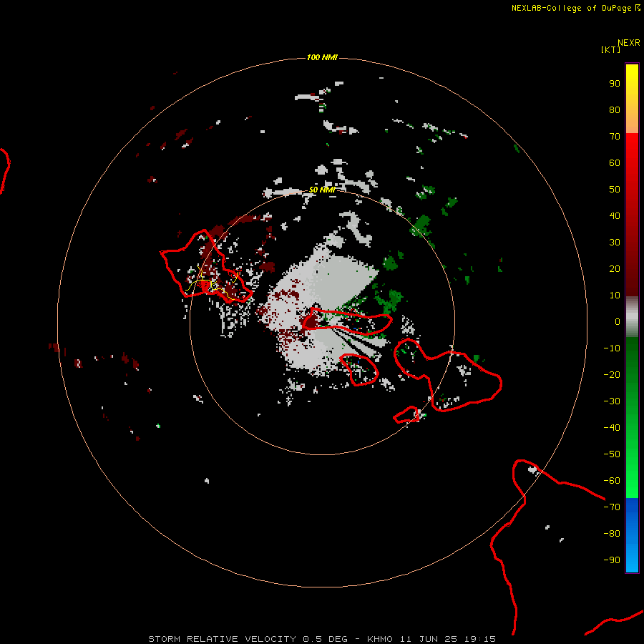644x644 pixels.
Task: Click the -60 value on the velocity scale
Action: point(612,481)
